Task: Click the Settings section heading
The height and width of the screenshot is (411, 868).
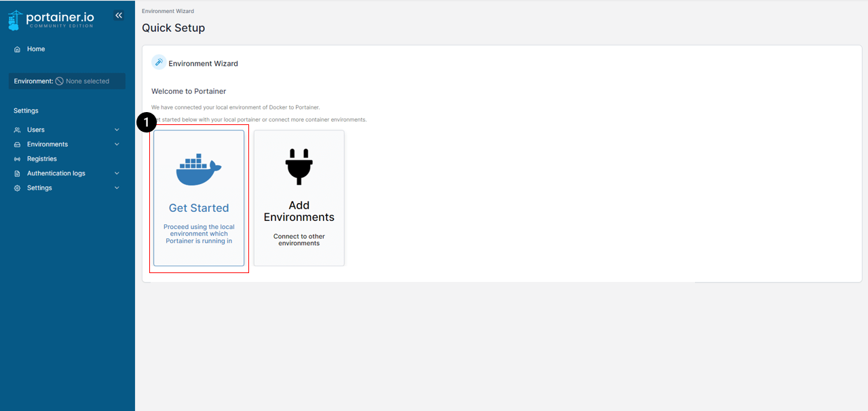Action: (26, 111)
